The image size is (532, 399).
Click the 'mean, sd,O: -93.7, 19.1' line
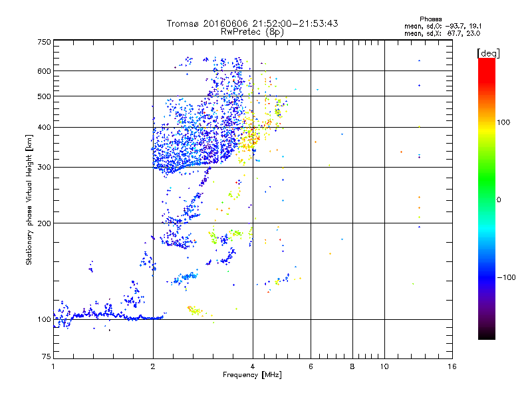(x=443, y=26)
